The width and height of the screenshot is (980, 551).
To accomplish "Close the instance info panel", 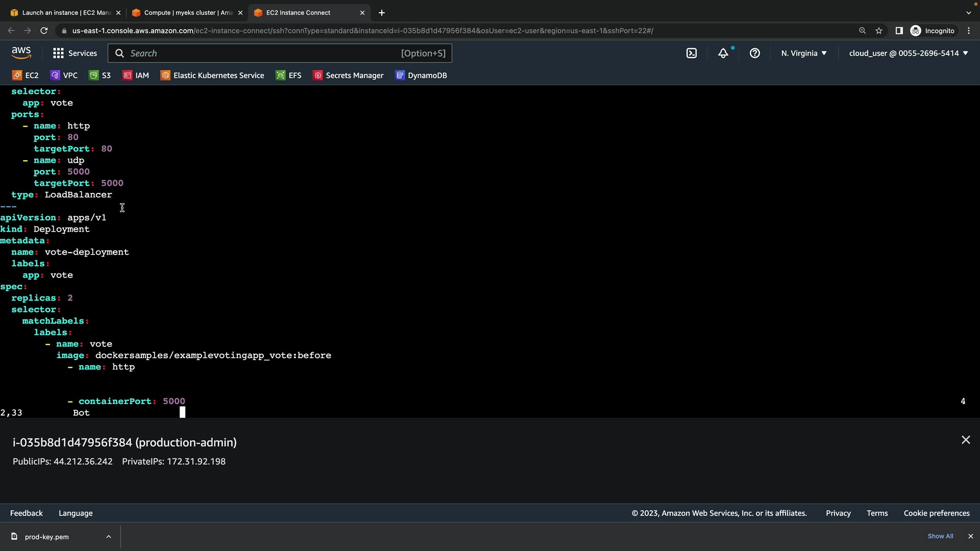I will (x=966, y=440).
